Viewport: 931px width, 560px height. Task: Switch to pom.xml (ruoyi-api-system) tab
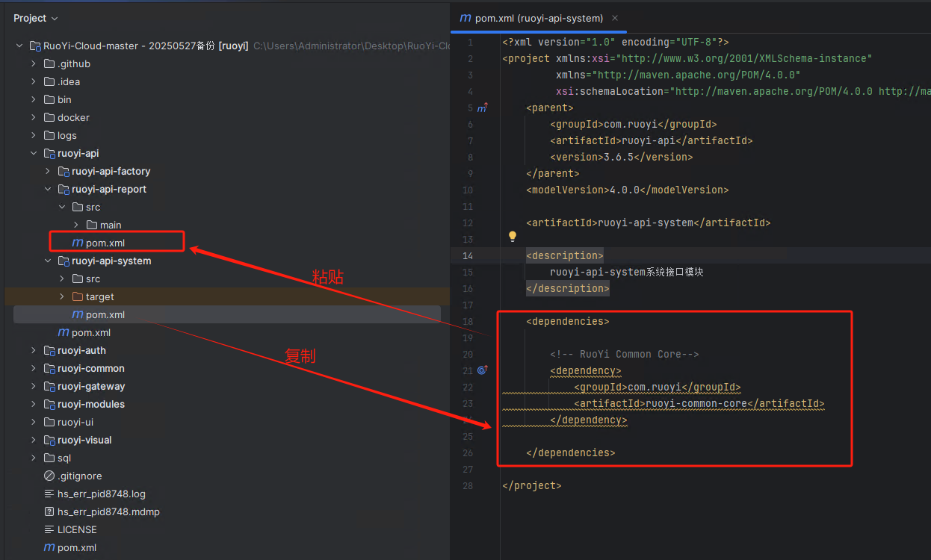tap(539, 18)
